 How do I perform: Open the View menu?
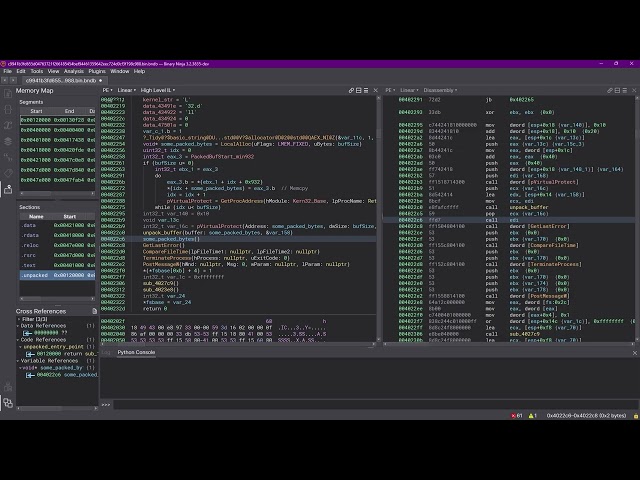pos(53,71)
